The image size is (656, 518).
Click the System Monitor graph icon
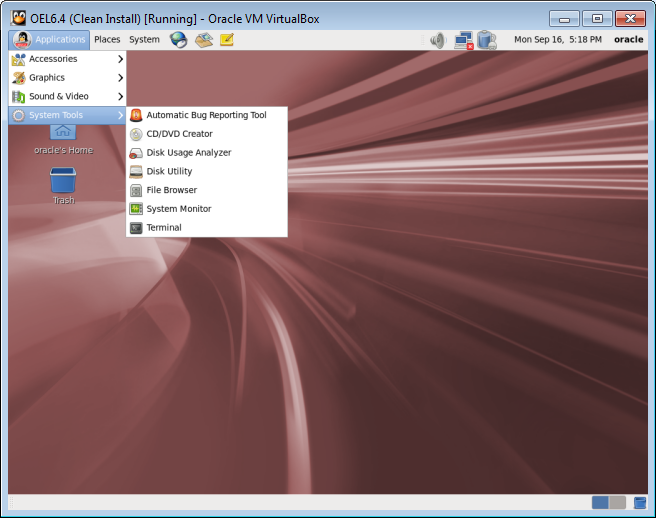click(136, 209)
